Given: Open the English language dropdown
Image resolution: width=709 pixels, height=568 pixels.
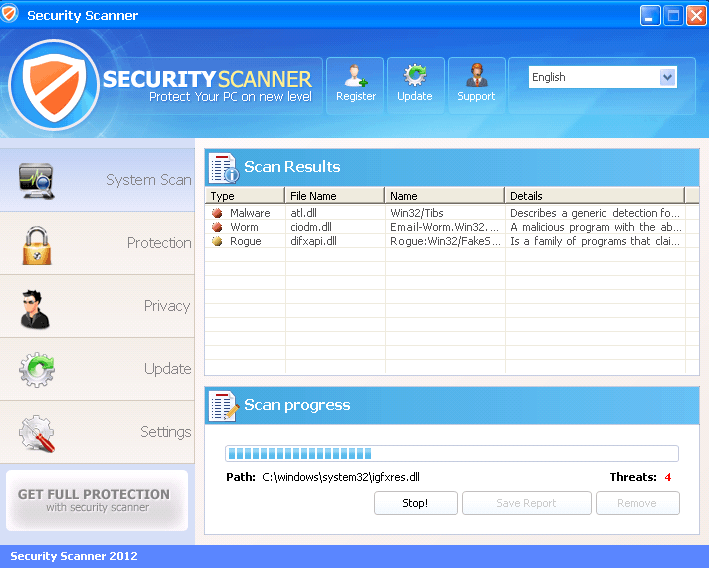Looking at the screenshot, I should 602,77.
